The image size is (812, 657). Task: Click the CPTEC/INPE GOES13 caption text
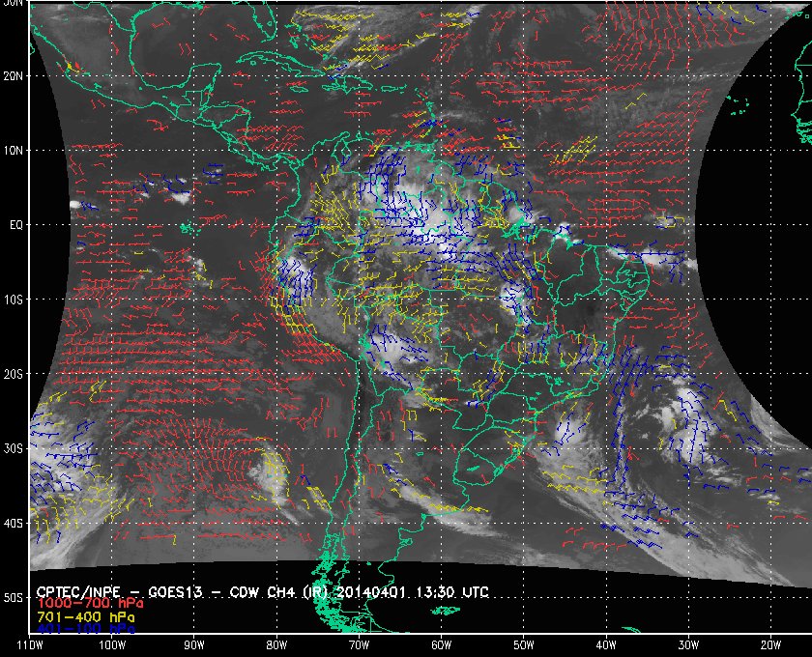(x=263, y=592)
